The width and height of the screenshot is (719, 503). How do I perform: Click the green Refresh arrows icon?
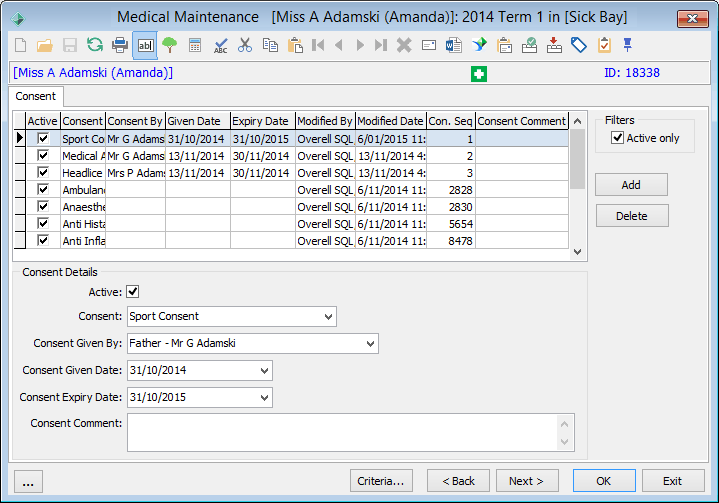pos(95,45)
